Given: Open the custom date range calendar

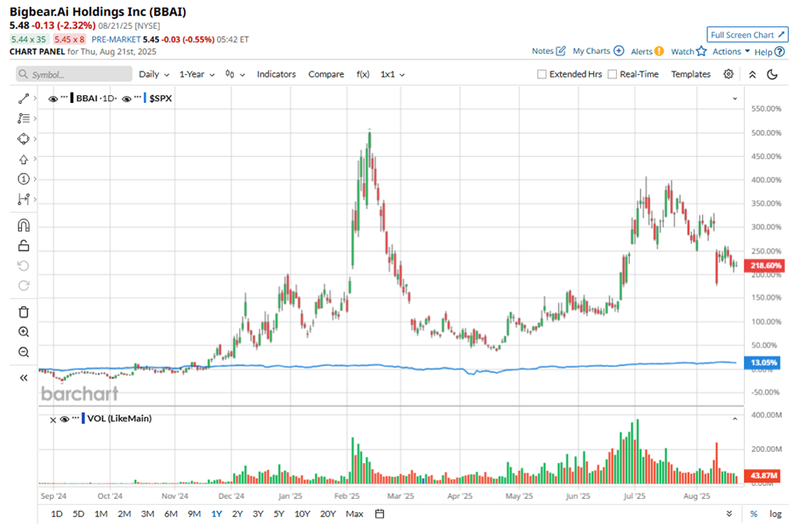Looking at the screenshot, I should pyautogui.click(x=380, y=513).
